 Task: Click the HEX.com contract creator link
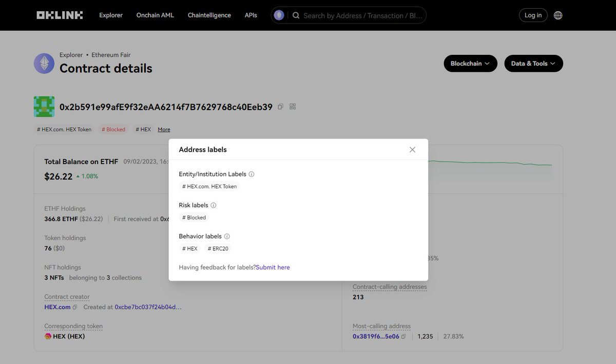57,307
